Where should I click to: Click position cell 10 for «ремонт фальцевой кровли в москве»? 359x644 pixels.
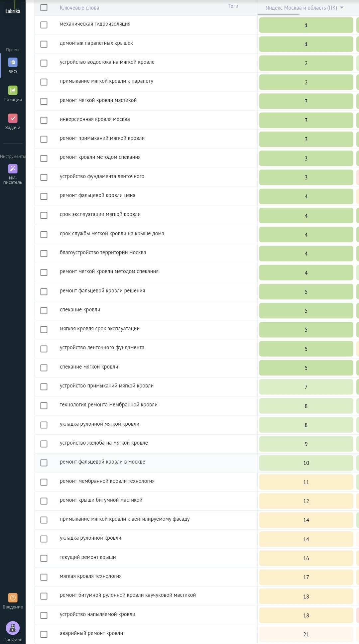pos(306,463)
